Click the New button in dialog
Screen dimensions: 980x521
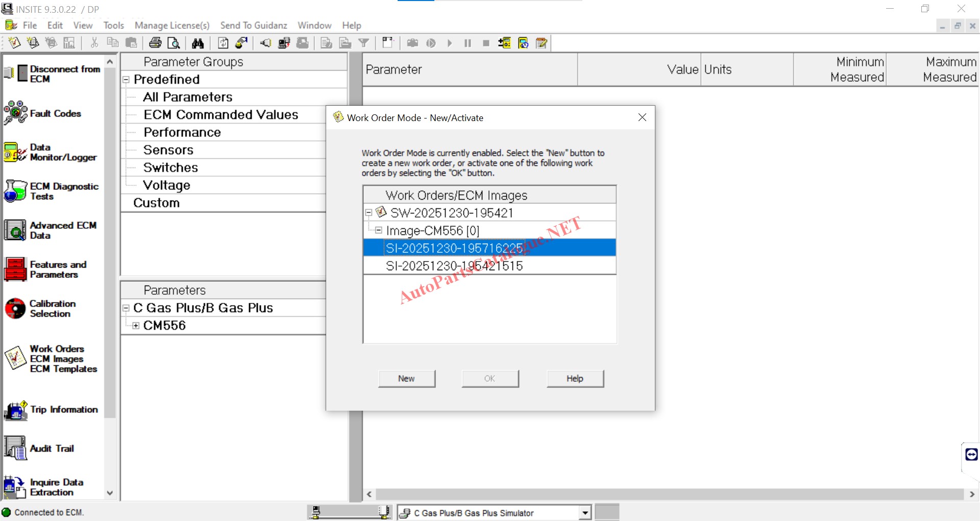(x=406, y=378)
